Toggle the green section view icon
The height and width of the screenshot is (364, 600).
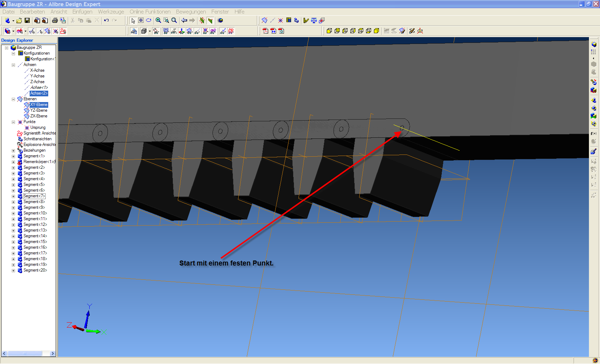tap(210, 20)
